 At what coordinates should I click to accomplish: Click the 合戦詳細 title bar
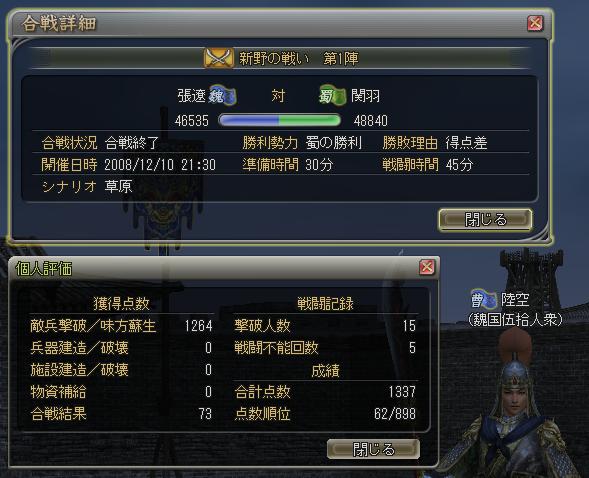[x=280, y=23]
